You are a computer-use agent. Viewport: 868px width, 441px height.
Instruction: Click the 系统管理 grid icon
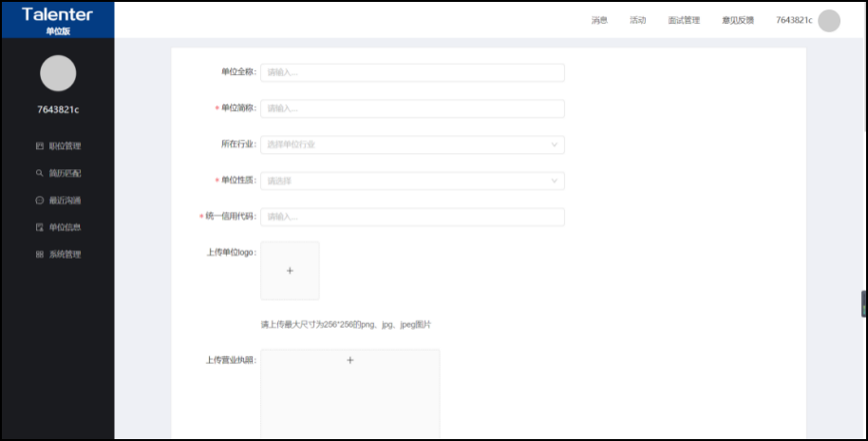pos(39,255)
